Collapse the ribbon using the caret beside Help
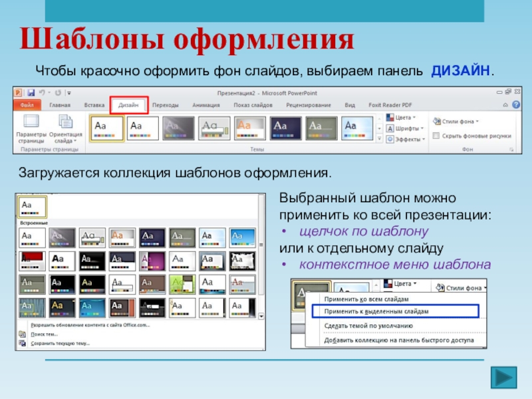 pyautogui.click(x=505, y=105)
